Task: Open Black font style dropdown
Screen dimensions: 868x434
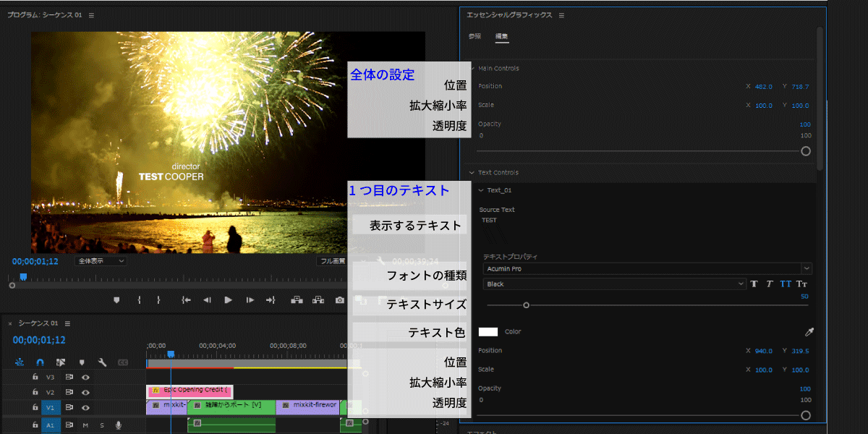Action: (x=615, y=284)
